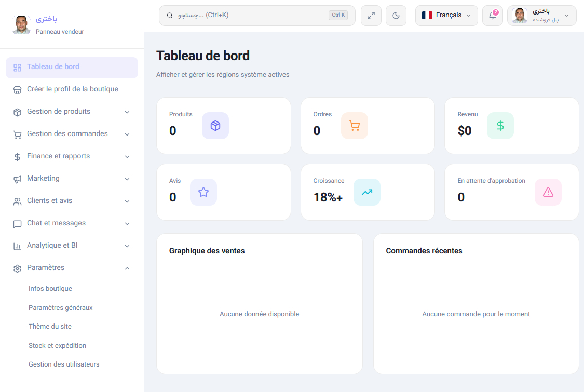Viewport: 584px width, 392px height.
Task: Click the trend arrow icon in Croissance card
Action: (367, 192)
